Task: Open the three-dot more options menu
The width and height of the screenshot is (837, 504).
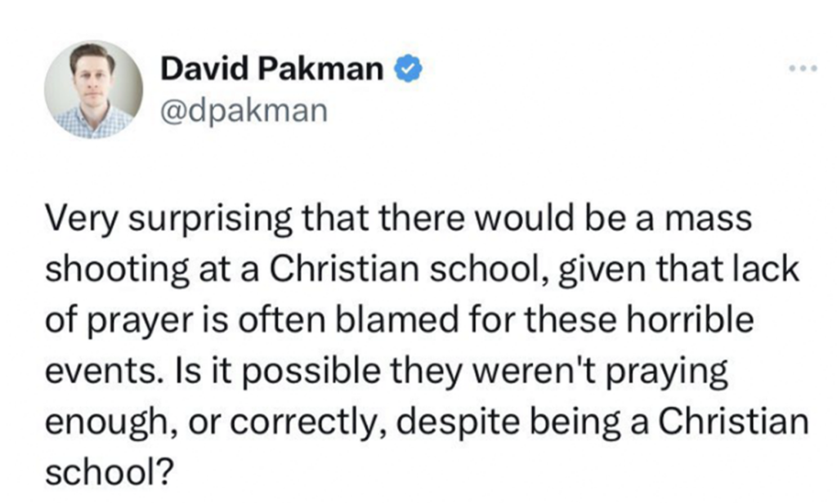Action: [803, 69]
